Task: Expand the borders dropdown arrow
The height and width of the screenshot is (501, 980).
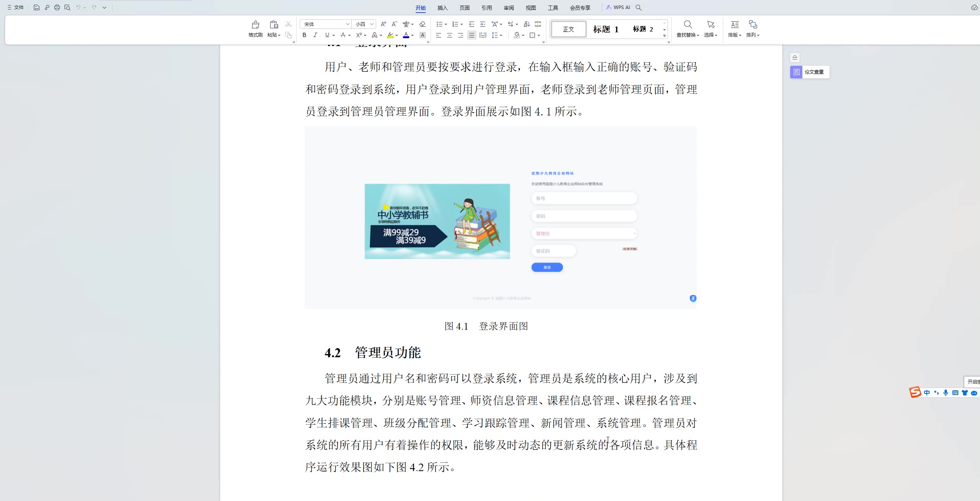Action: (x=539, y=35)
